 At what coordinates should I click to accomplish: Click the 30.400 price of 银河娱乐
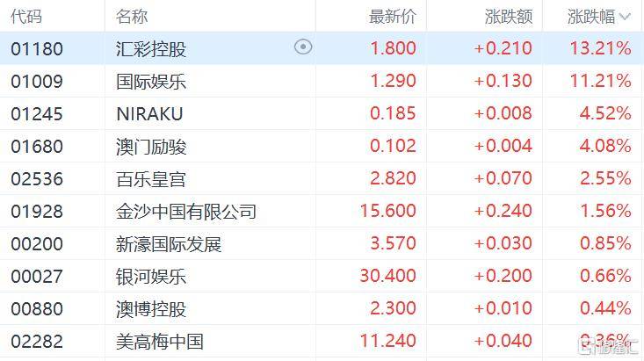point(388,276)
